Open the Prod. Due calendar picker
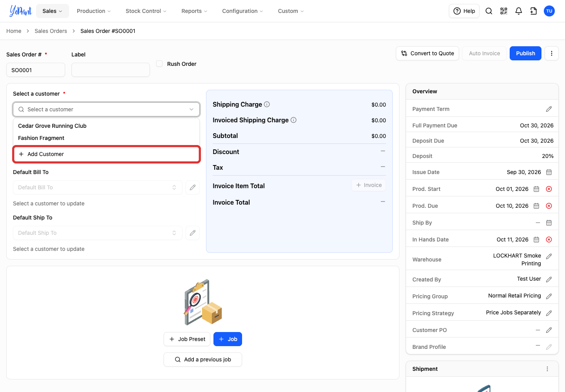Screen dimensions: 565x392 point(536,206)
